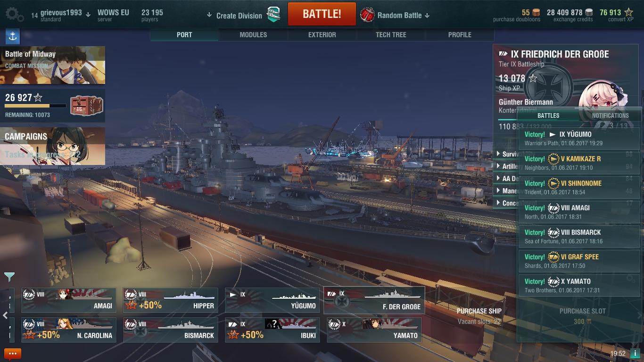644x362 pixels.
Task: Open the settings gear menu
Action: tap(14, 15)
